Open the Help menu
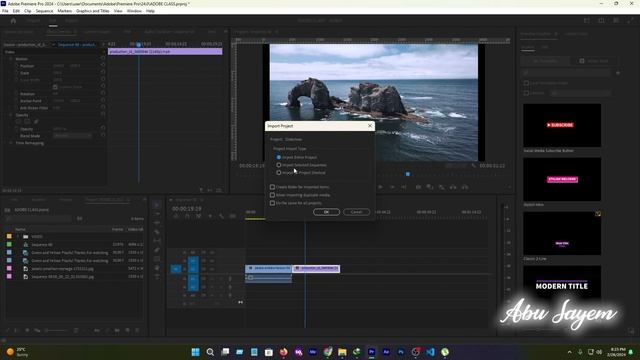 pos(150,11)
